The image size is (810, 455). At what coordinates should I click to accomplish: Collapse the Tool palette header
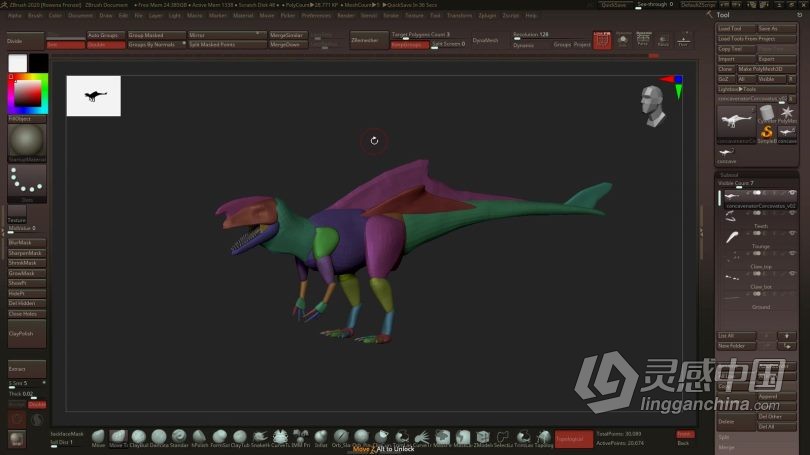[723, 15]
